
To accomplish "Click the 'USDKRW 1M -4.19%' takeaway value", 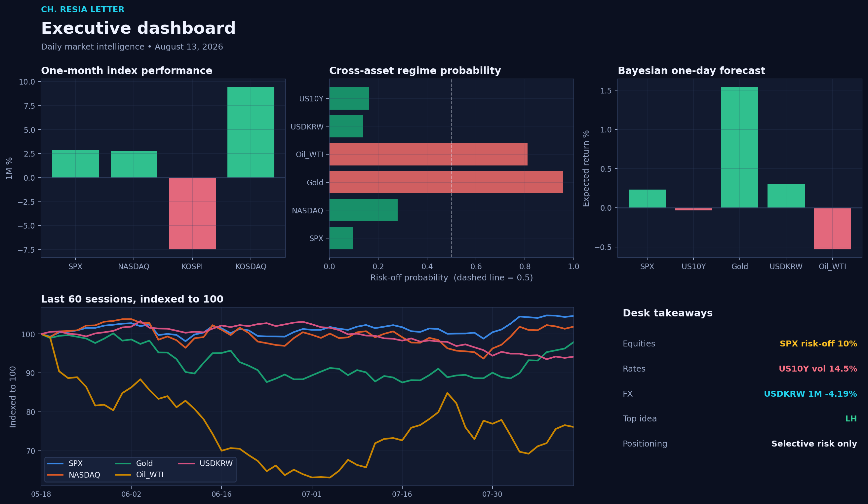I will click(810, 394).
